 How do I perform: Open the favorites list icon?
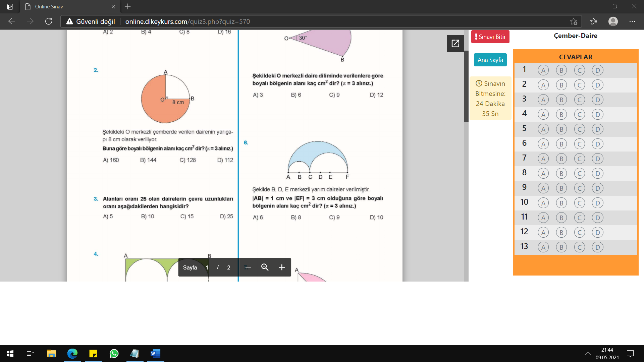pos(594,21)
